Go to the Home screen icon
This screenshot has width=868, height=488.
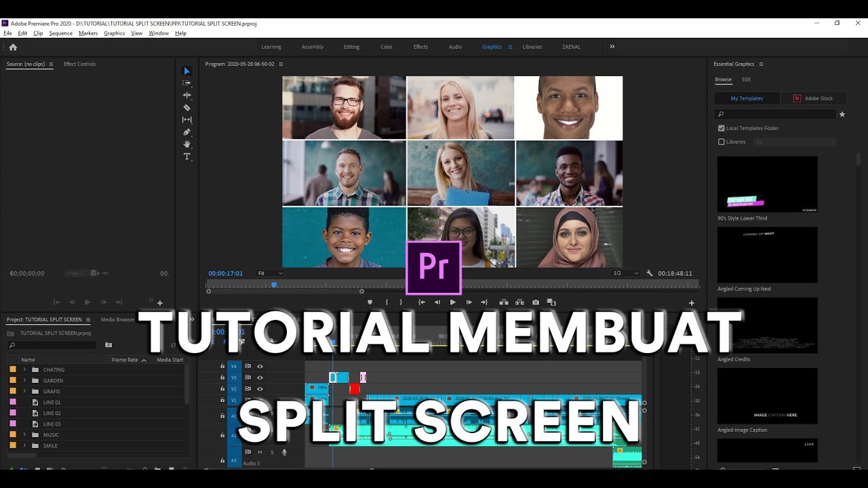pyautogui.click(x=13, y=47)
